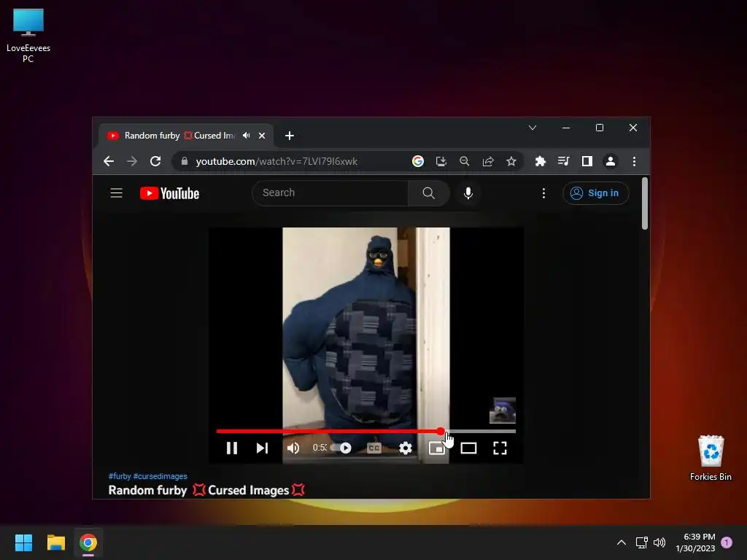Toggle Chrome side panel
Screen dimensions: 747x560
pyautogui.click(x=587, y=161)
